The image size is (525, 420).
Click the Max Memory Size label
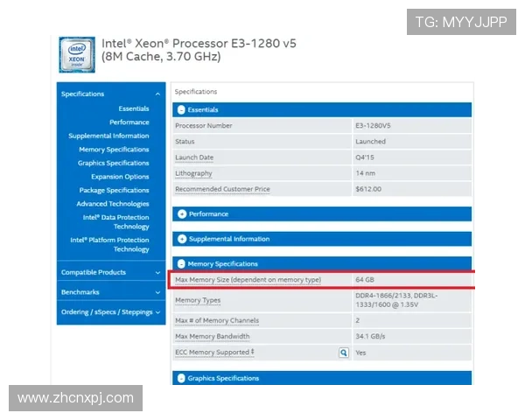tap(248, 280)
